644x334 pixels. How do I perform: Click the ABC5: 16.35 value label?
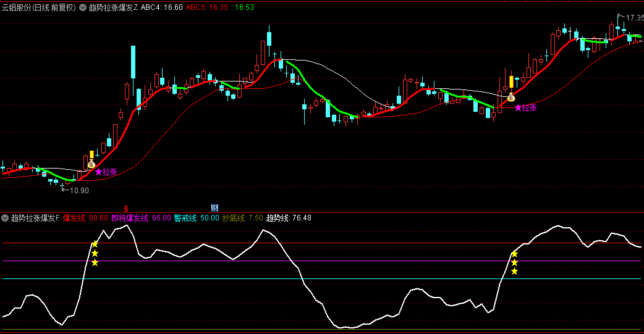pyautogui.click(x=207, y=7)
